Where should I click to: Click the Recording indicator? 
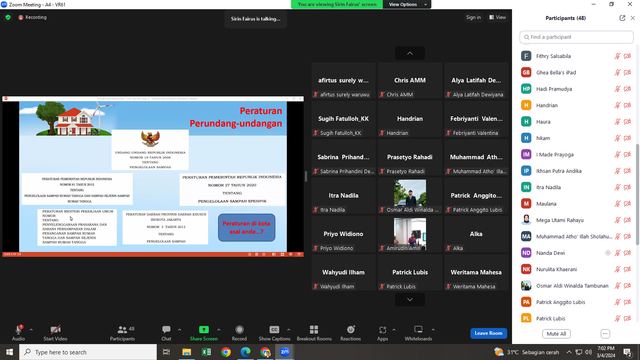coord(32,18)
